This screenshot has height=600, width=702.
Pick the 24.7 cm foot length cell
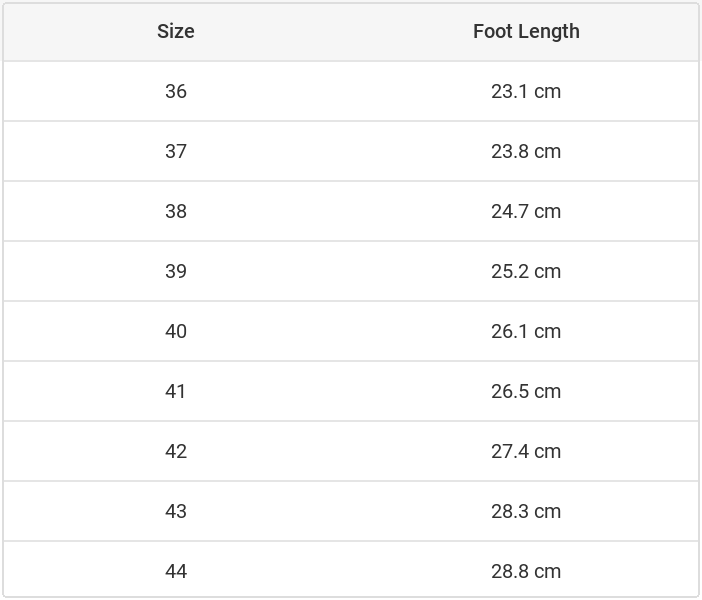tap(526, 211)
